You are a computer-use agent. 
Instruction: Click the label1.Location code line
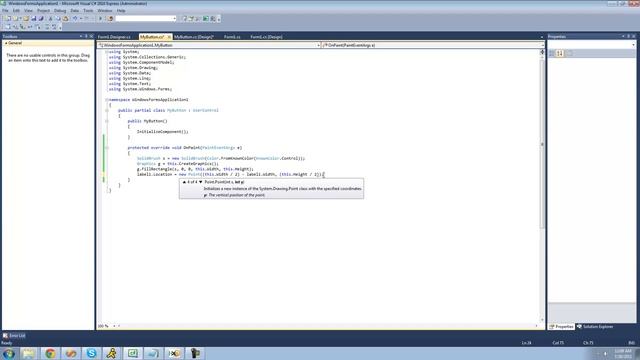231,174
